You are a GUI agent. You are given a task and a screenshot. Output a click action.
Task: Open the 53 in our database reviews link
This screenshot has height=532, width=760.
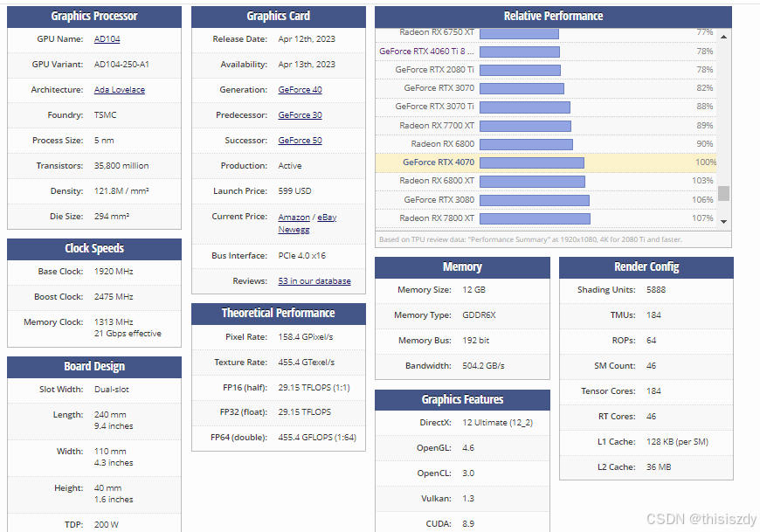coord(314,281)
